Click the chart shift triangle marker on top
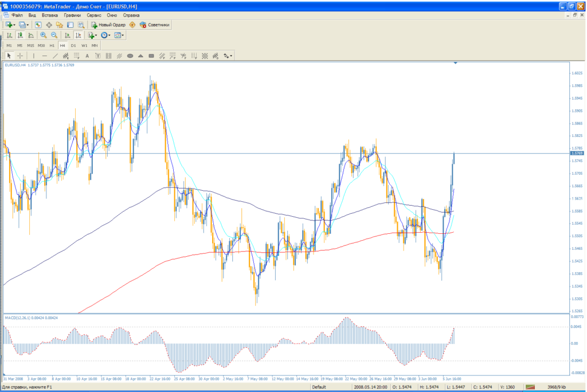587x392 pixels. pyautogui.click(x=455, y=62)
